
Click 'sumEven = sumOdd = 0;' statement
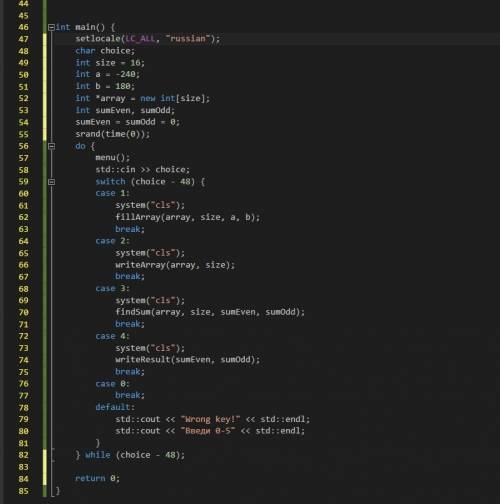(128, 122)
